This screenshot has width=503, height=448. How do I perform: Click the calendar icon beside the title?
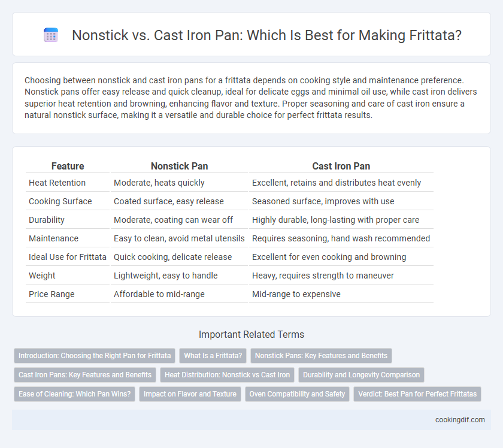tap(51, 35)
